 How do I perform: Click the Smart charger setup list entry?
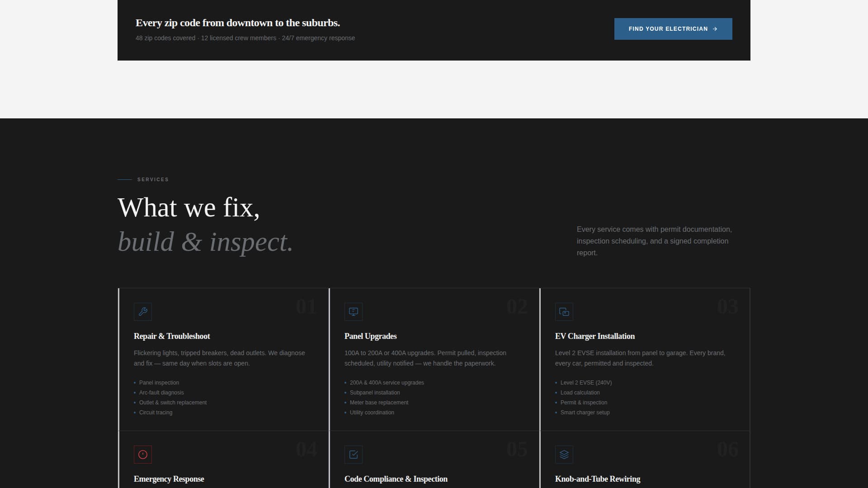pyautogui.click(x=585, y=413)
